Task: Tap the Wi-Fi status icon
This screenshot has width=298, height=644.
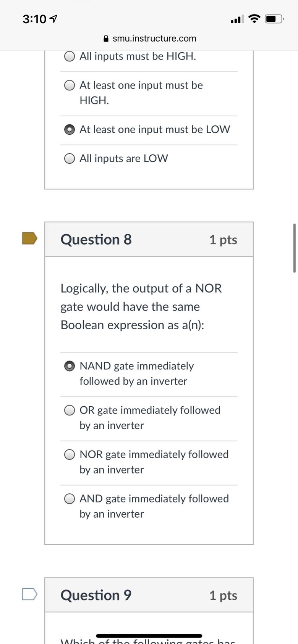Action: tap(254, 18)
